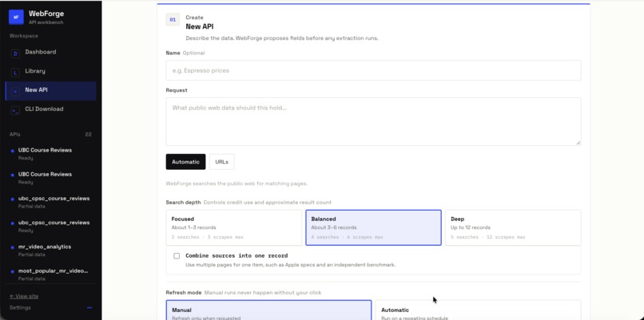644x320 pixels.
Task: Select New API in the sidebar
Action: [50, 90]
